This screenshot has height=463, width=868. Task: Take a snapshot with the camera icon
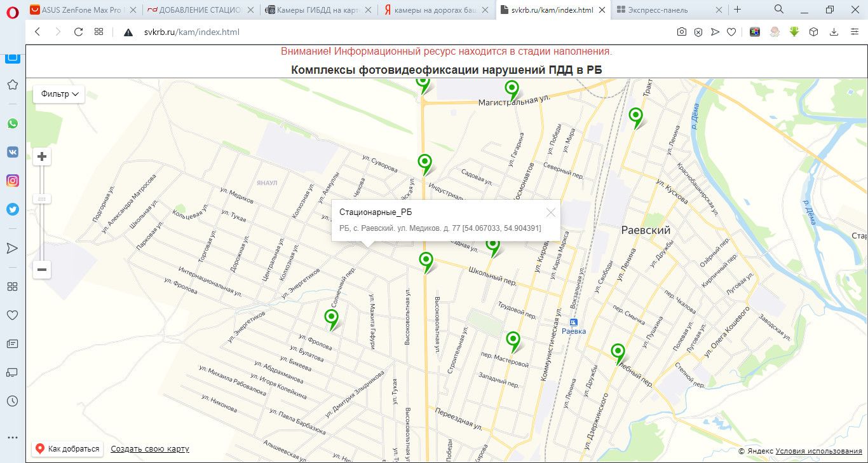click(681, 32)
